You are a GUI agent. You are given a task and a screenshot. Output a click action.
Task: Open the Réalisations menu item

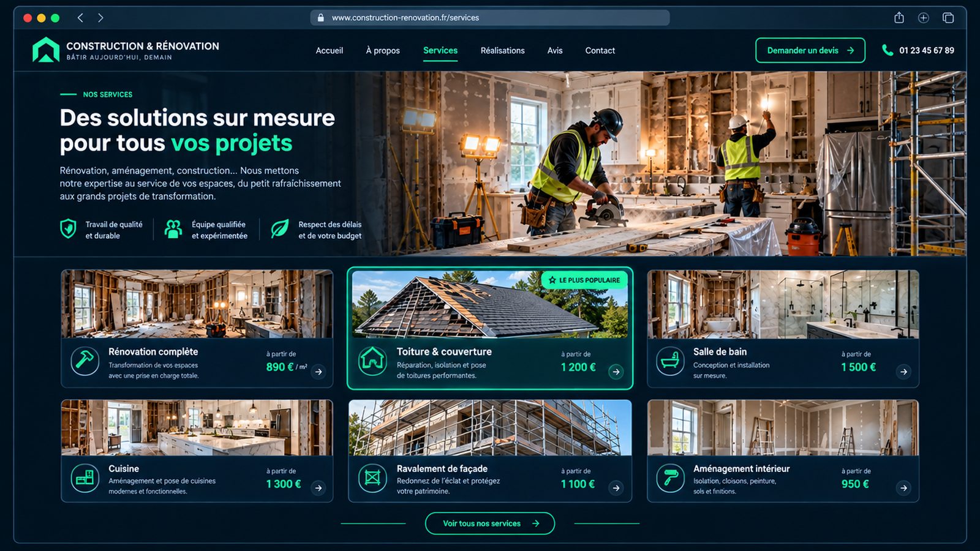(502, 51)
